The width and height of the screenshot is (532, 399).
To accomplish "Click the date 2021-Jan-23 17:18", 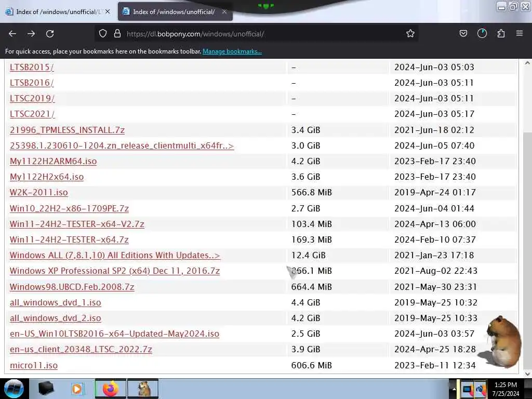I will (x=434, y=255).
